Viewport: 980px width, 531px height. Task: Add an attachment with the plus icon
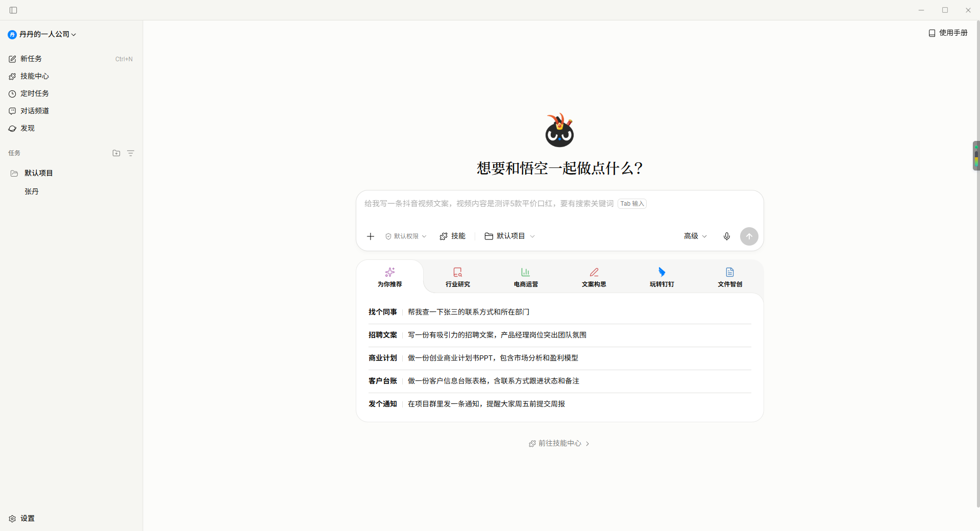tap(371, 236)
